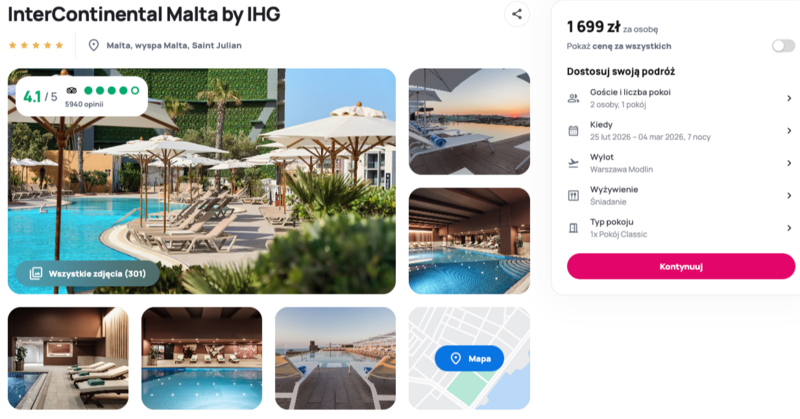800x419 pixels.
Task: Click the airplane icon beside Wylot
Action: point(573,163)
